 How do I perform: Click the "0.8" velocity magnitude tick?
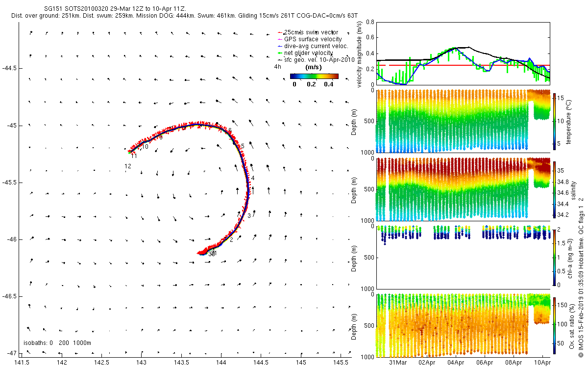pos(370,22)
